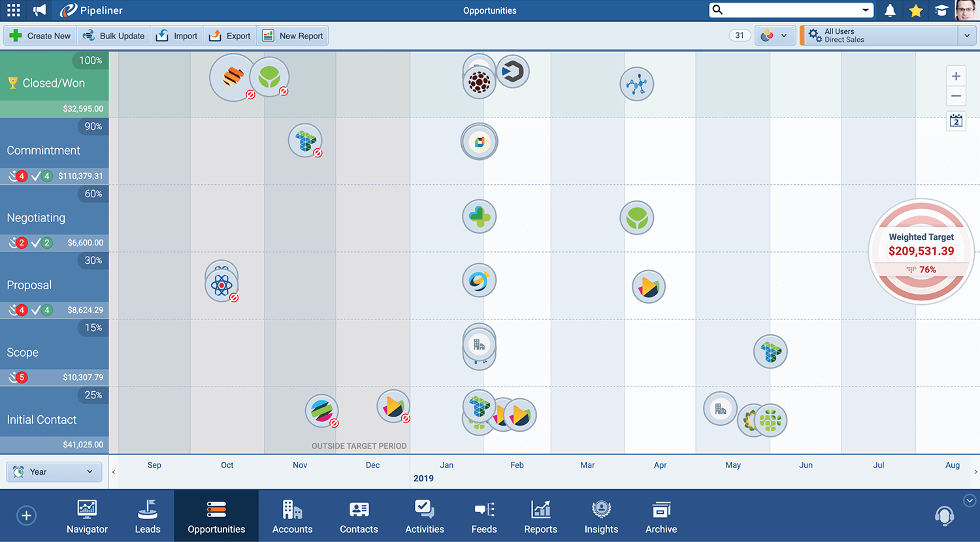Open the headset support icon

click(x=944, y=516)
